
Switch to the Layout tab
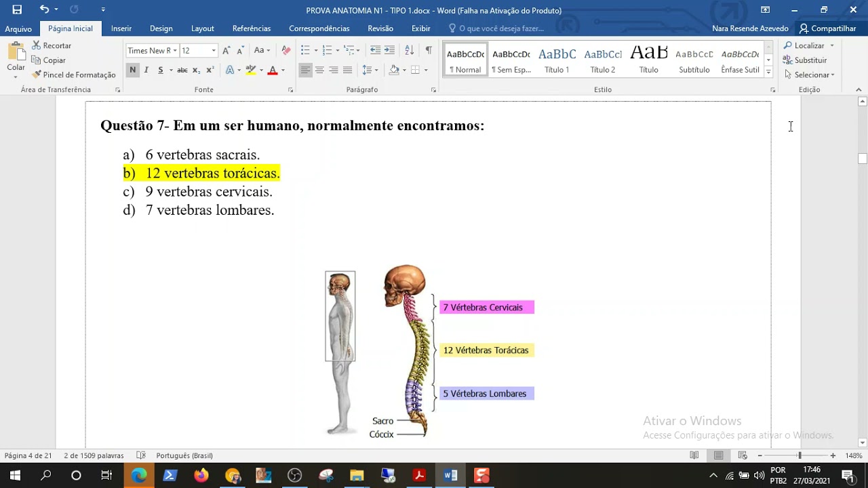pyautogui.click(x=203, y=28)
